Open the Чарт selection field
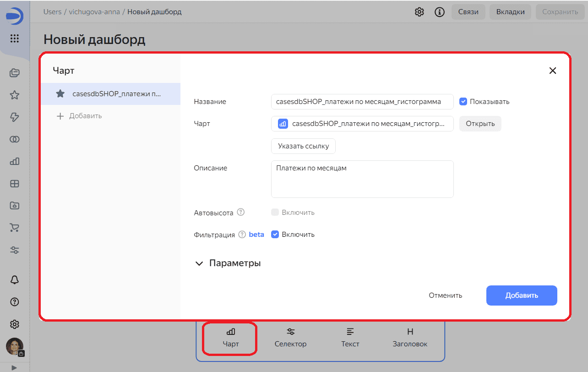This screenshot has width=588, height=372. (x=362, y=124)
